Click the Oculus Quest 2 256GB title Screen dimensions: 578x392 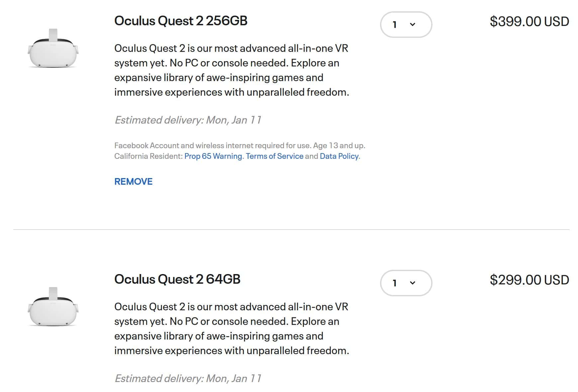[x=181, y=21]
